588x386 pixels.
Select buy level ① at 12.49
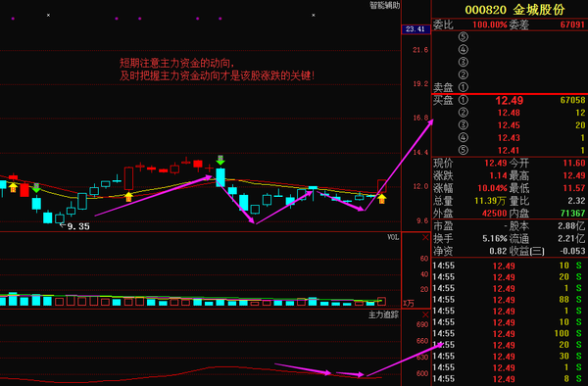[510, 100]
